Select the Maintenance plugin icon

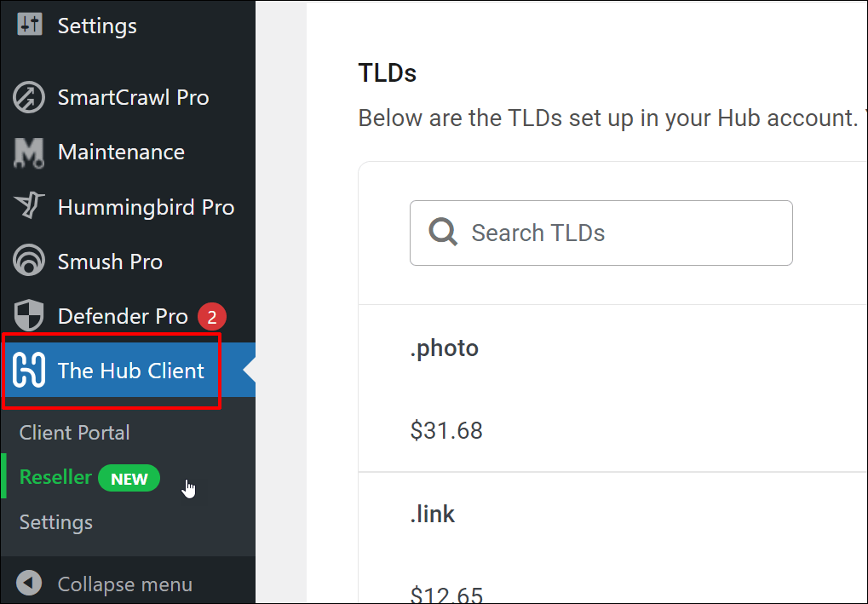(x=28, y=152)
